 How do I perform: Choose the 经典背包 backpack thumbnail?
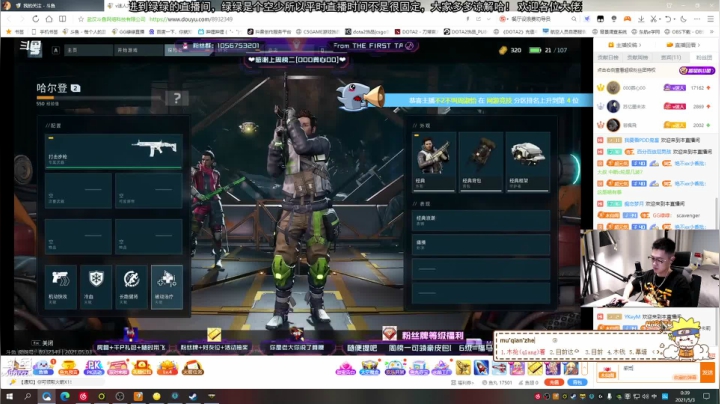click(x=481, y=162)
